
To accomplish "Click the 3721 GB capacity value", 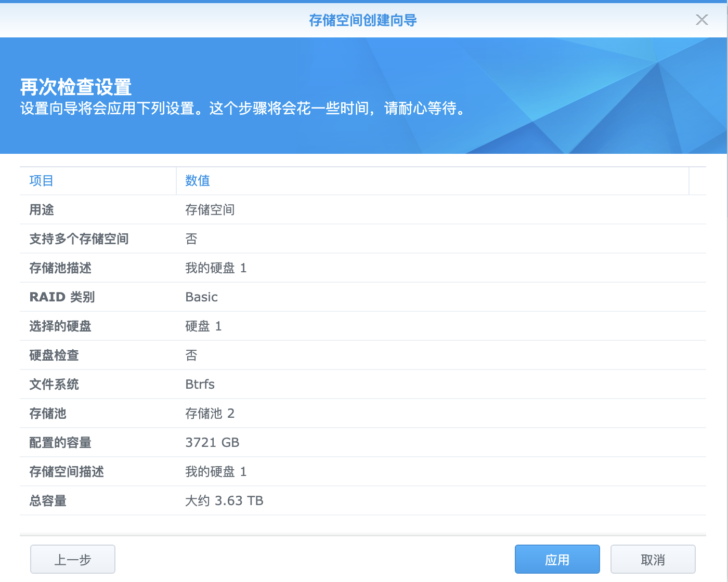I will [212, 443].
